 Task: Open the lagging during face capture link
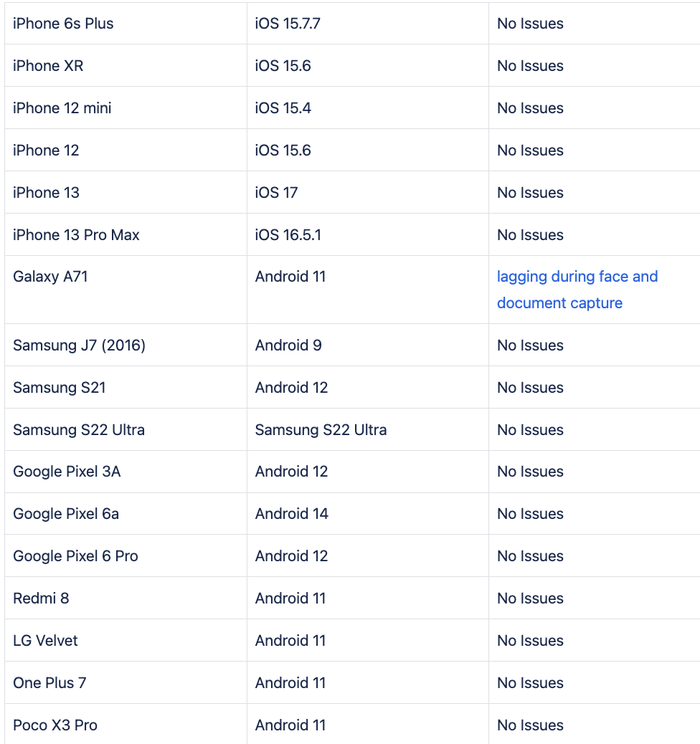577,290
